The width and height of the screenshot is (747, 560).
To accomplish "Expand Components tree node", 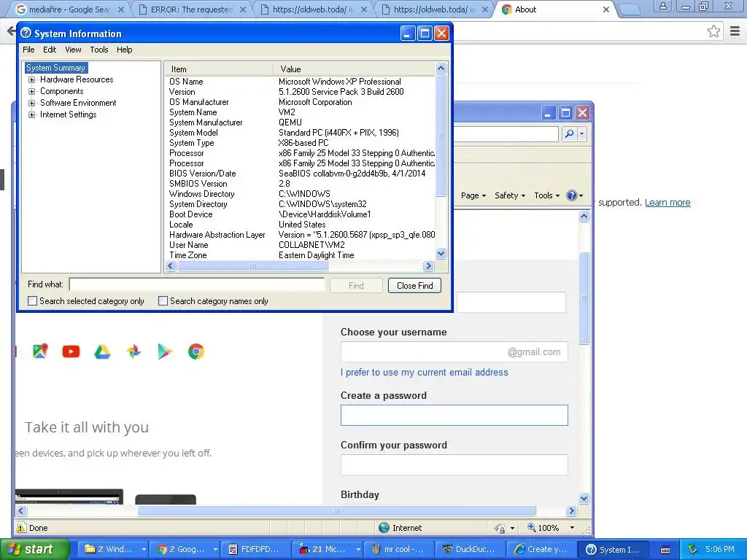I will coord(31,91).
